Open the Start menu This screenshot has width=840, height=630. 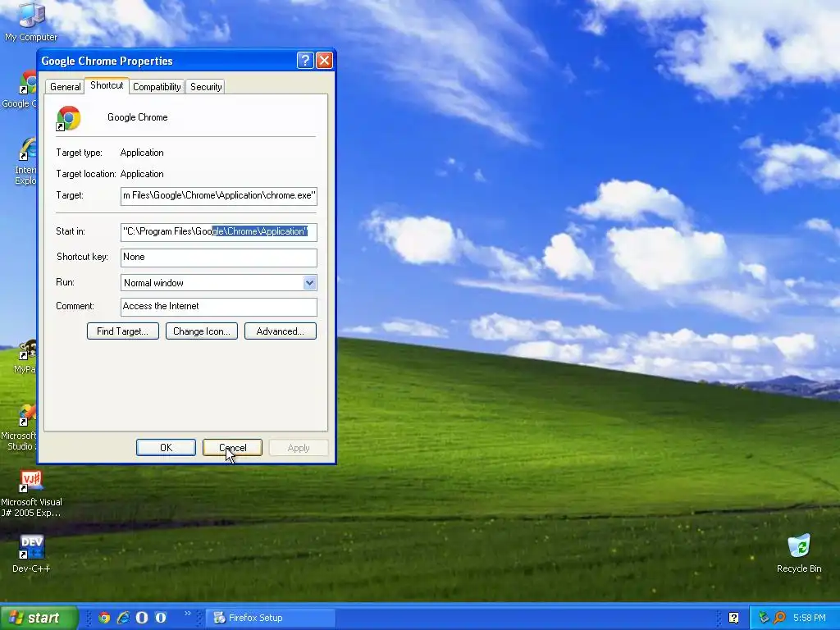tap(39, 618)
